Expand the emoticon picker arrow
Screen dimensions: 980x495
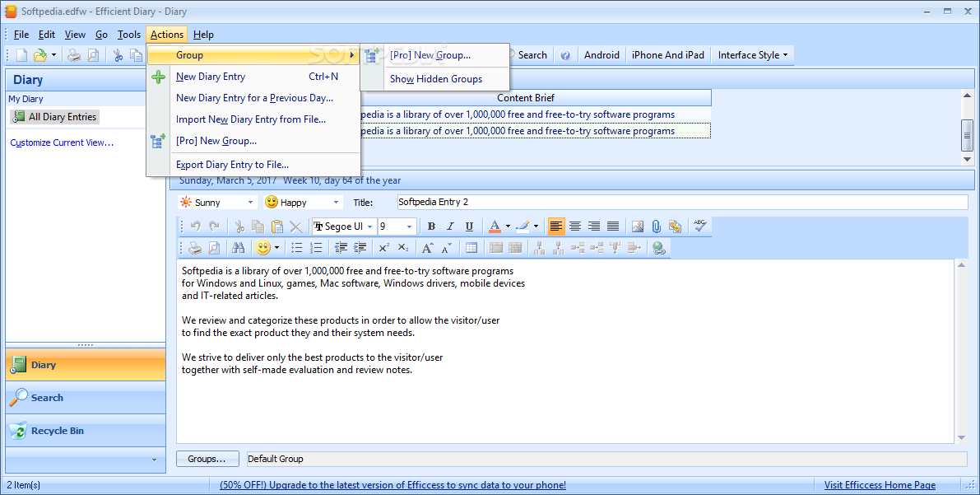point(276,248)
